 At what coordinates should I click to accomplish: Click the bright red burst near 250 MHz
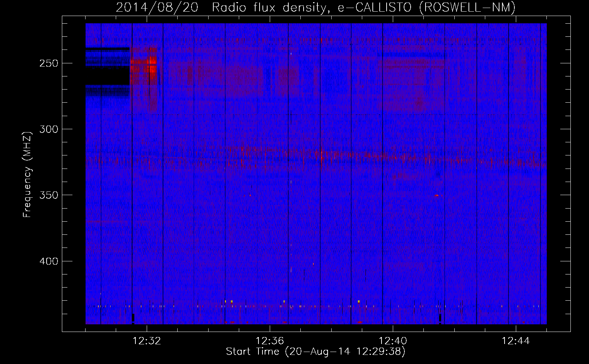[144, 66]
